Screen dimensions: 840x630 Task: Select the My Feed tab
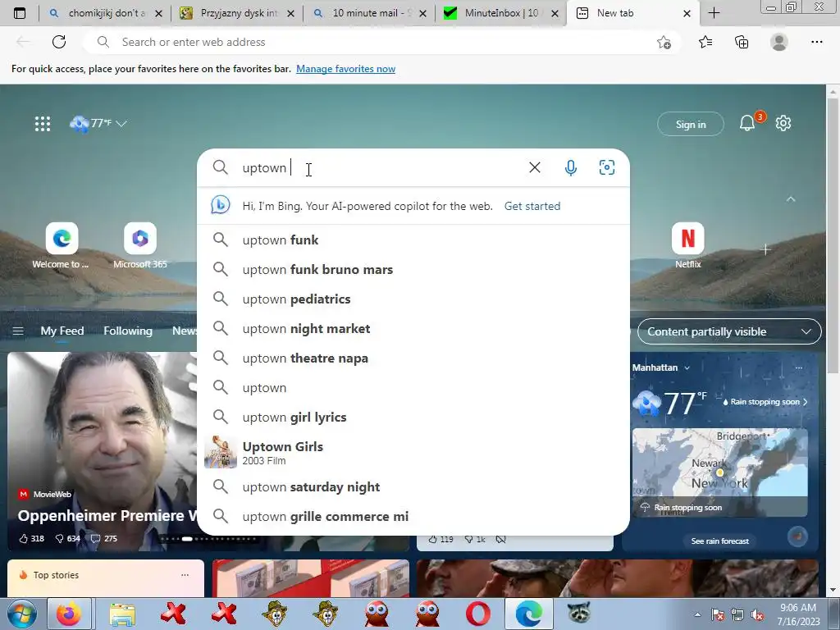62,331
